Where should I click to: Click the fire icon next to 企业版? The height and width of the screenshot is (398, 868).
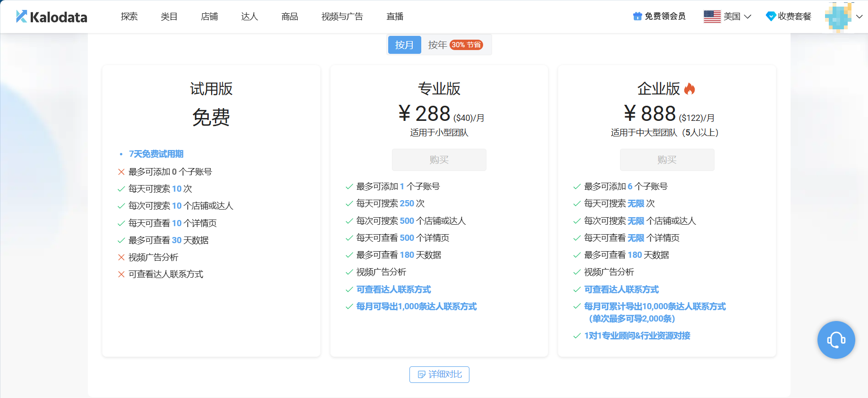[689, 89]
